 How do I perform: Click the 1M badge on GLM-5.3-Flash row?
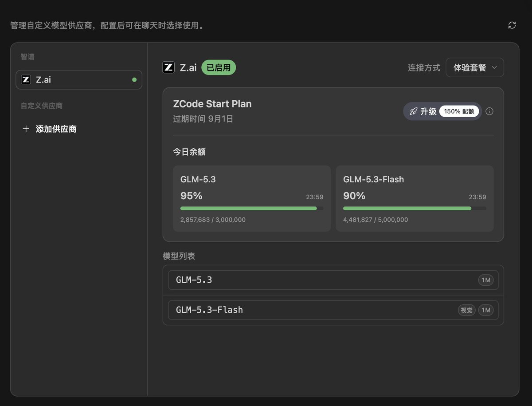(486, 310)
